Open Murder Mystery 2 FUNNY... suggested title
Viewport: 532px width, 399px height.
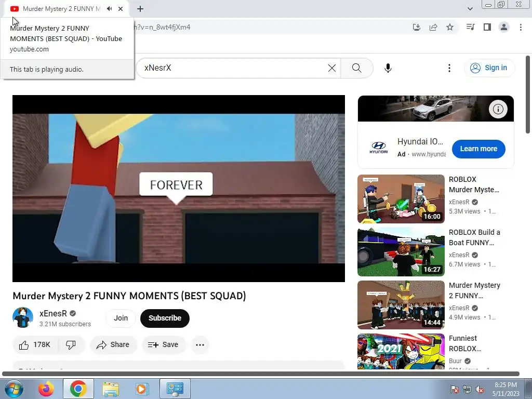474,290
